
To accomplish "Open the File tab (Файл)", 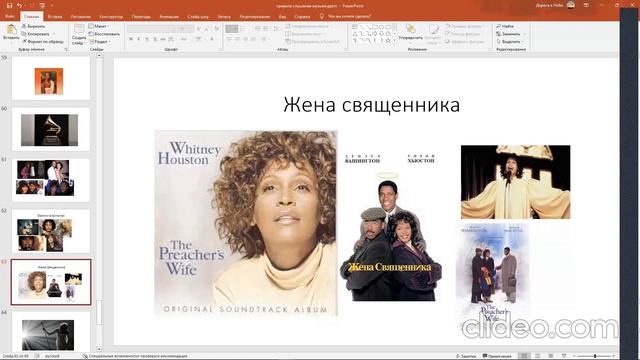I will [10, 16].
